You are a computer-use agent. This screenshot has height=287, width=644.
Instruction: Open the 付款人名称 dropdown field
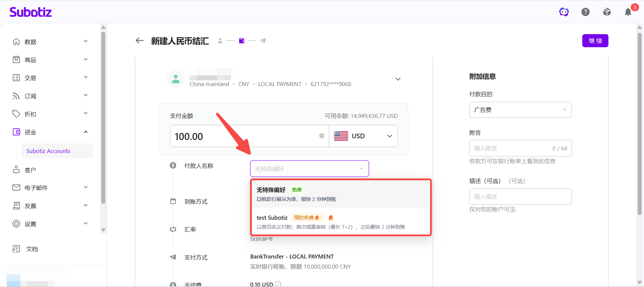[x=310, y=169]
